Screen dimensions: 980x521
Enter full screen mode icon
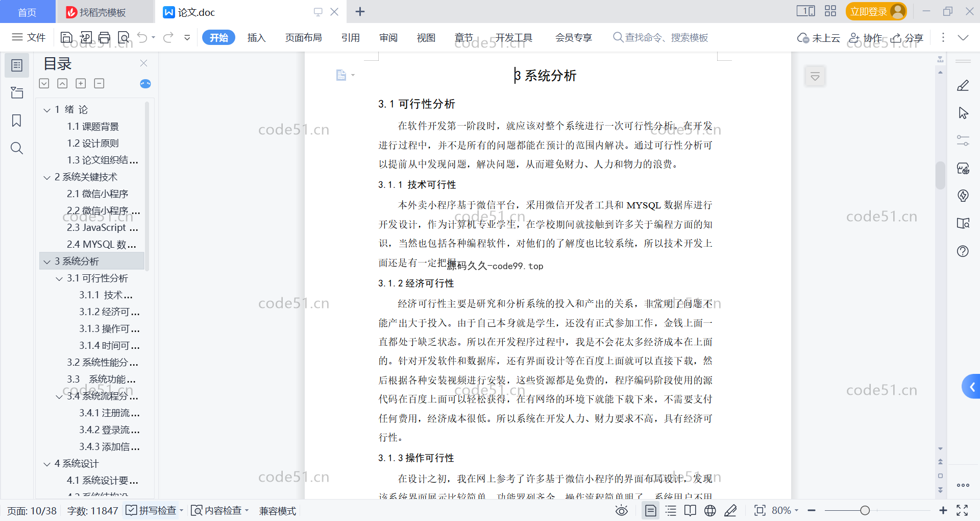click(962, 510)
